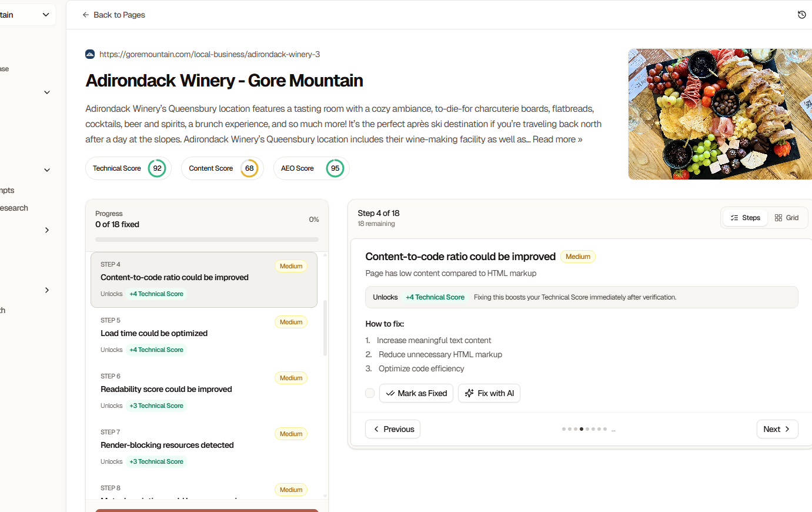Click the 'Step 4 of 18' heading

click(379, 213)
